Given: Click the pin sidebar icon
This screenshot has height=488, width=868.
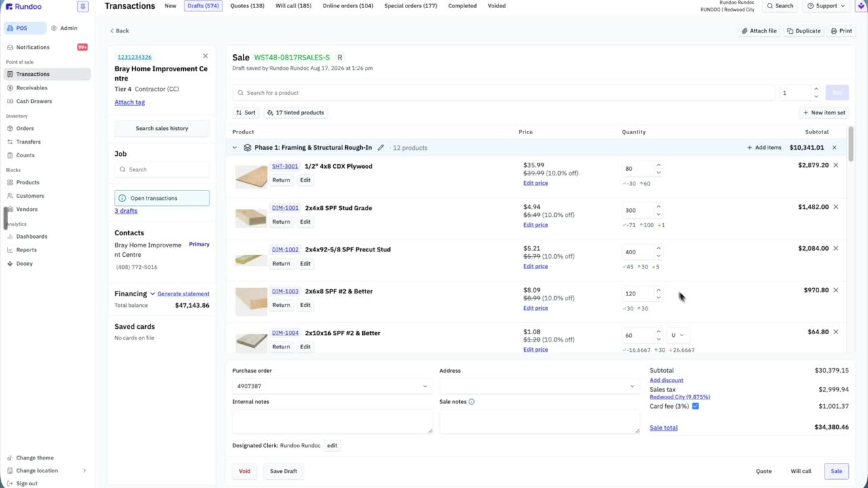Looking at the screenshot, I should click(x=83, y=7).
